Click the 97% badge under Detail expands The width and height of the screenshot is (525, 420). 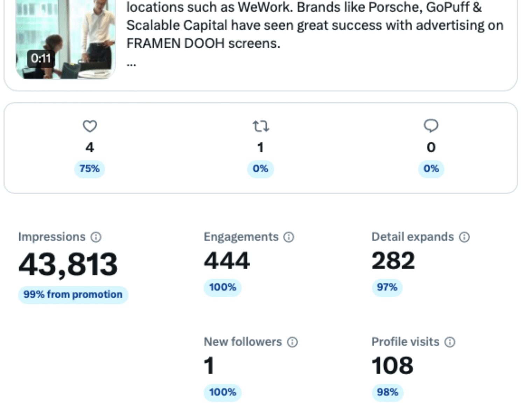tap(387, 287)
